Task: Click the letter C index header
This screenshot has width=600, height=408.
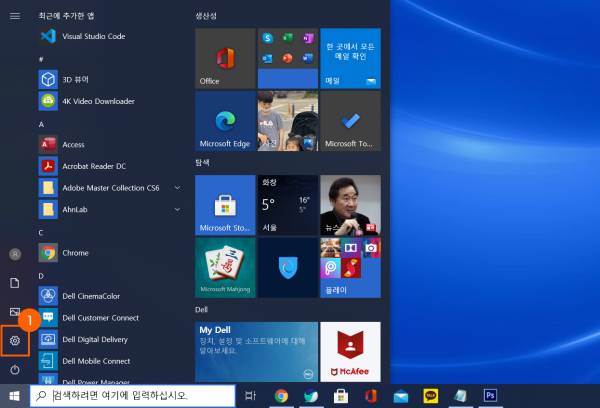Action: 41,233
